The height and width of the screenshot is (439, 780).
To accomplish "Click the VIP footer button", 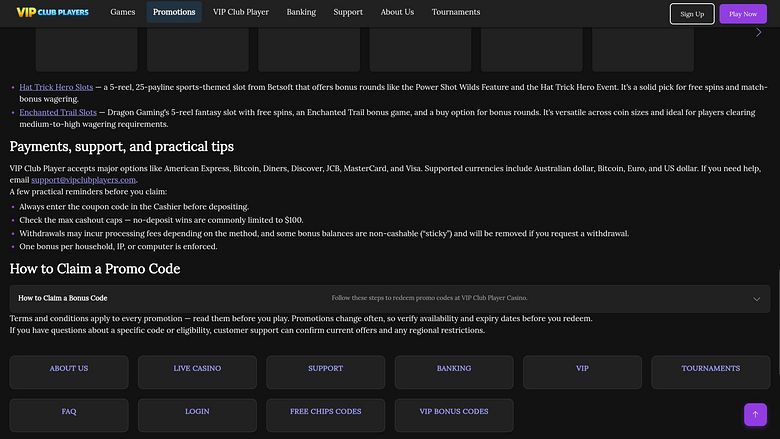I will (582, 372).
